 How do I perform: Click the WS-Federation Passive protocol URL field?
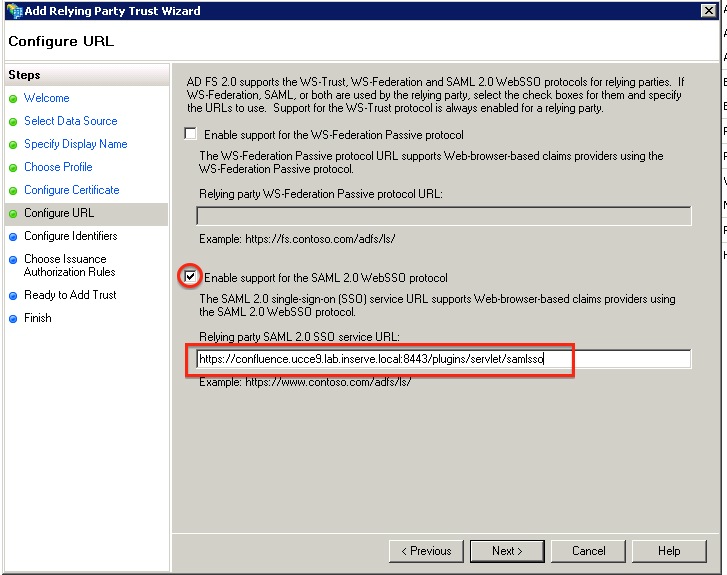tap(444, 216)
